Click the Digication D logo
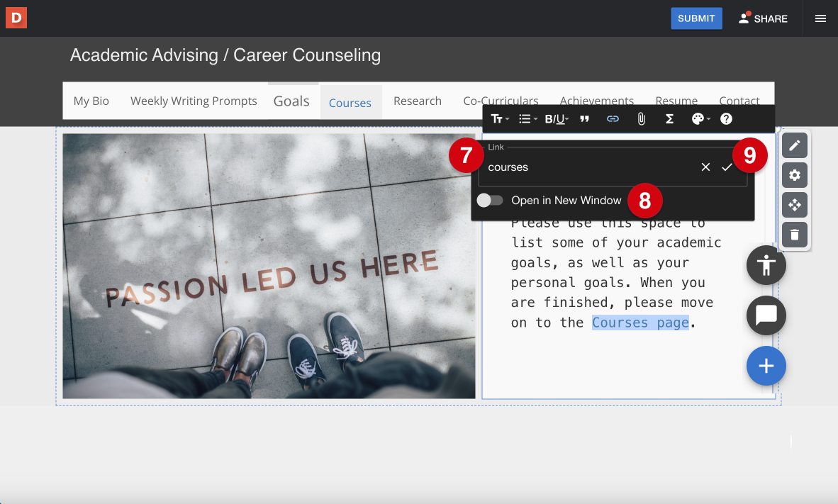 [16, 18]
